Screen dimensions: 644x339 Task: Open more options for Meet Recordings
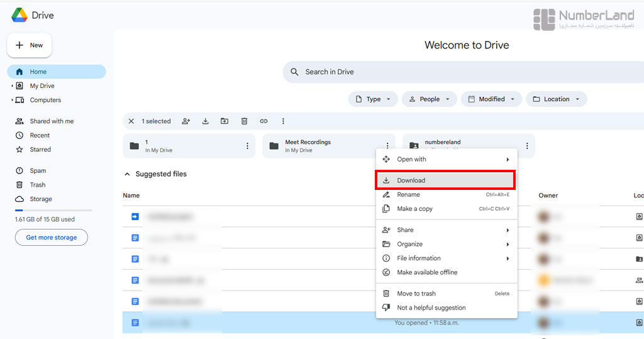(387, 145)
